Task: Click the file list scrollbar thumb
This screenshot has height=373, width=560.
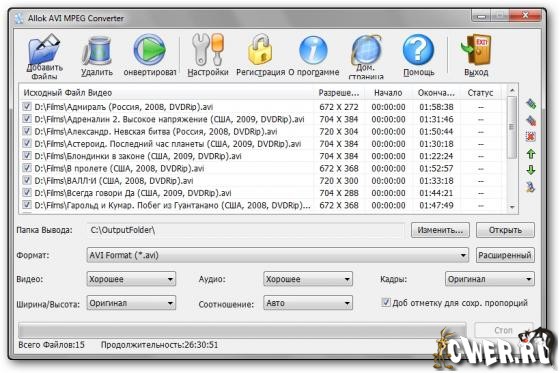Action: click(x=512, y=127)
